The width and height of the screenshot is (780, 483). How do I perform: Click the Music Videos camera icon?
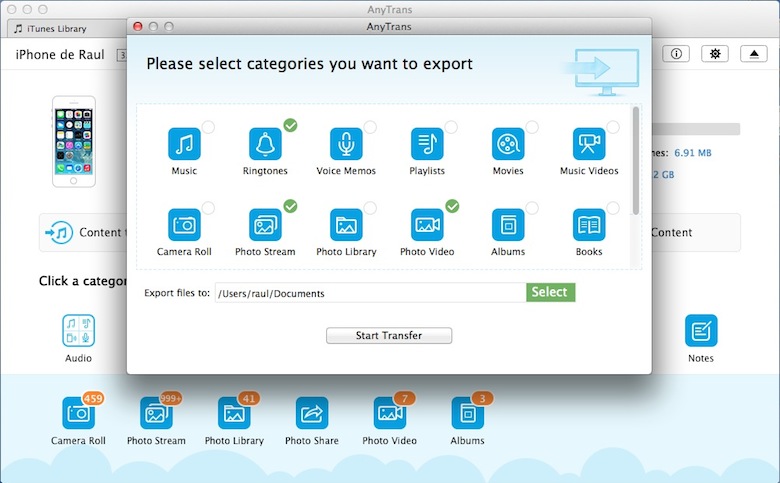pyautogui.click(x=589, y=144)
